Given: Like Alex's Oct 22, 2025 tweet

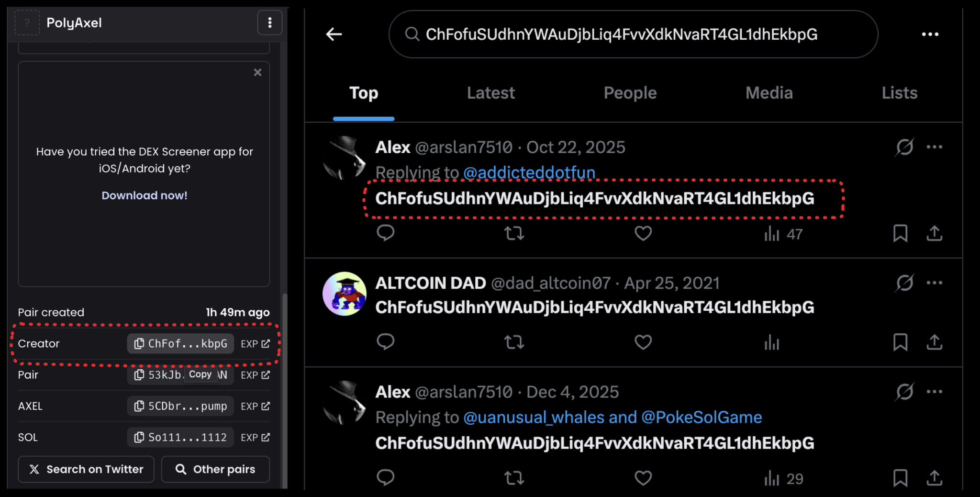Looking at the screenshot, I should tap(643, 234).
